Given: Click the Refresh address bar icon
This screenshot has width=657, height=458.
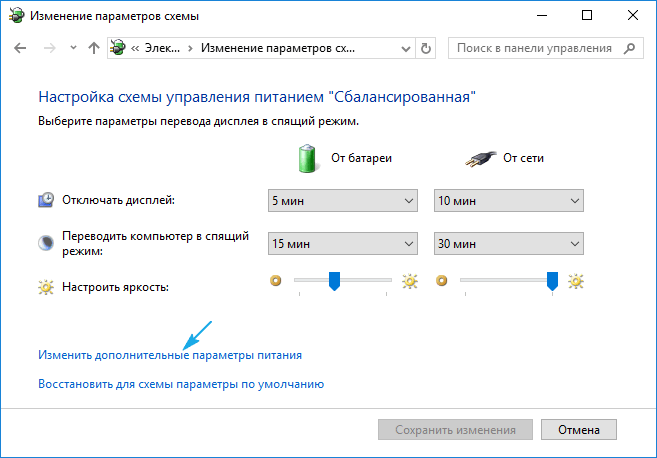Looking at the screenshot, I should click(x=427, y=48).
